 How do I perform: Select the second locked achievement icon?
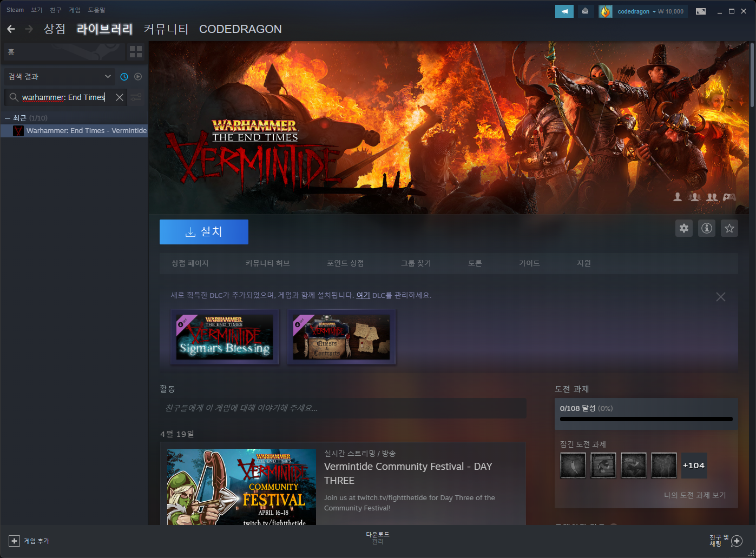603,466
